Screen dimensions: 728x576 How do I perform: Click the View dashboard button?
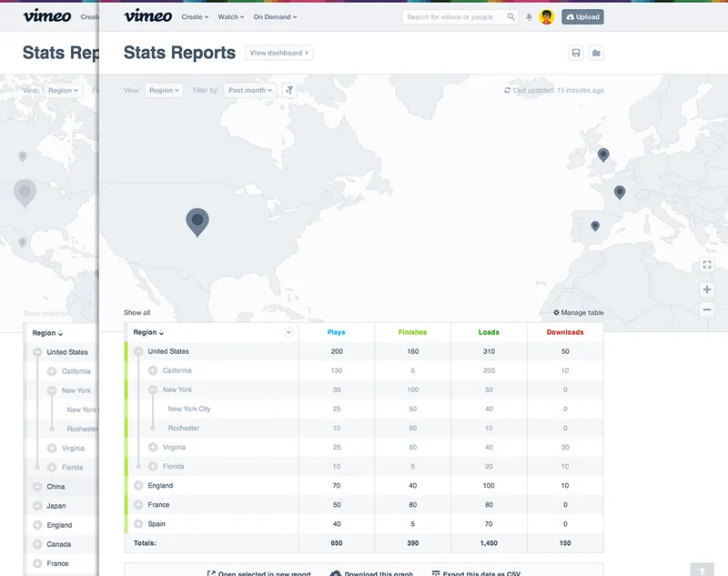pyautogui.click(x=279, y=53)
